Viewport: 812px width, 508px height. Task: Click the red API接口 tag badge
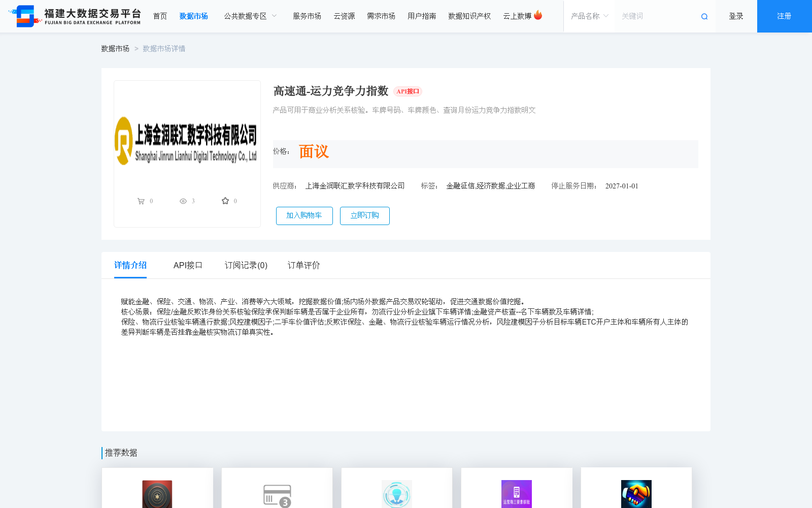point(408,91)
